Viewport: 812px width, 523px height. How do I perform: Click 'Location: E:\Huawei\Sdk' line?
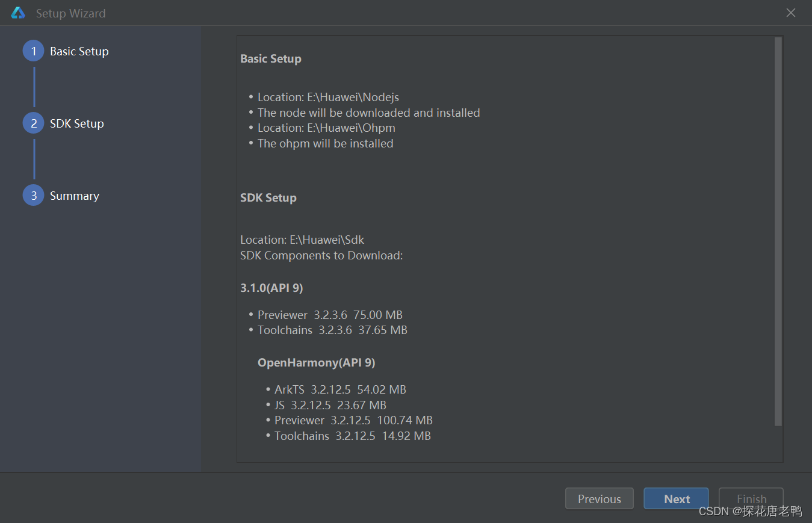pyautogui.click(x=302, y=240)
